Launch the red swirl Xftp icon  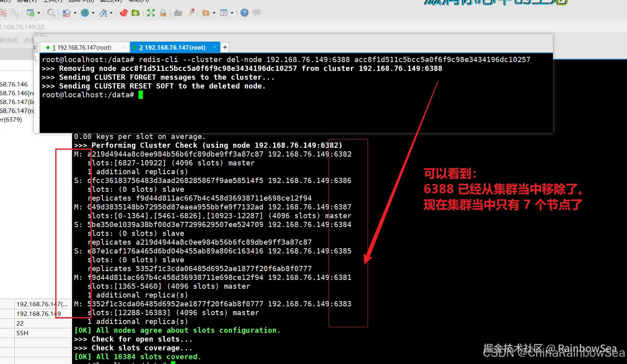pyautogui.click(x=124, y=13)
